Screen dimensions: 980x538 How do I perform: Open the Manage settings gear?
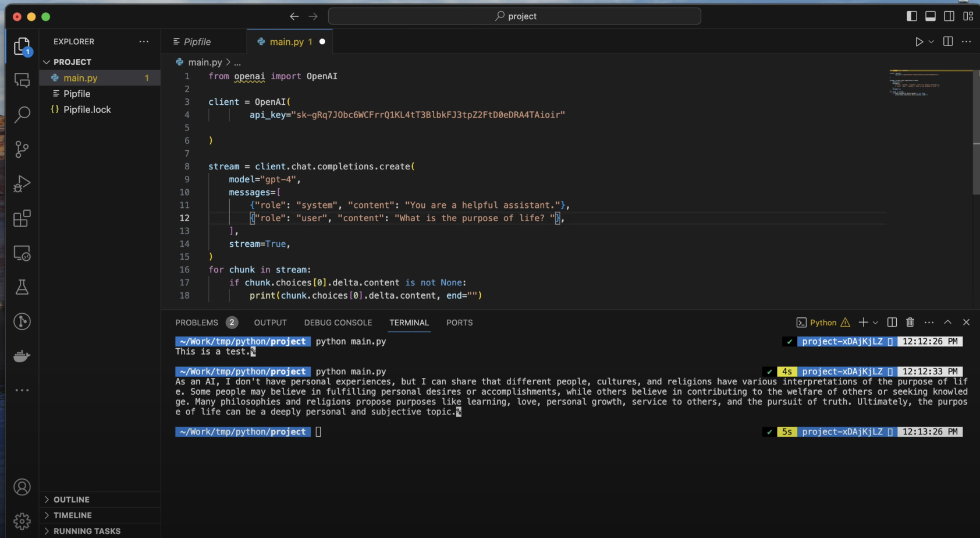(22, 521)
